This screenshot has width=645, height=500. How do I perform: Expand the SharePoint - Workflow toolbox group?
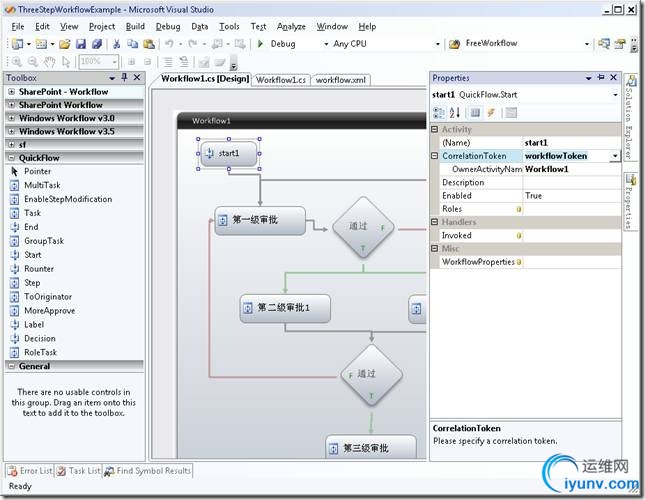(12, 92)
